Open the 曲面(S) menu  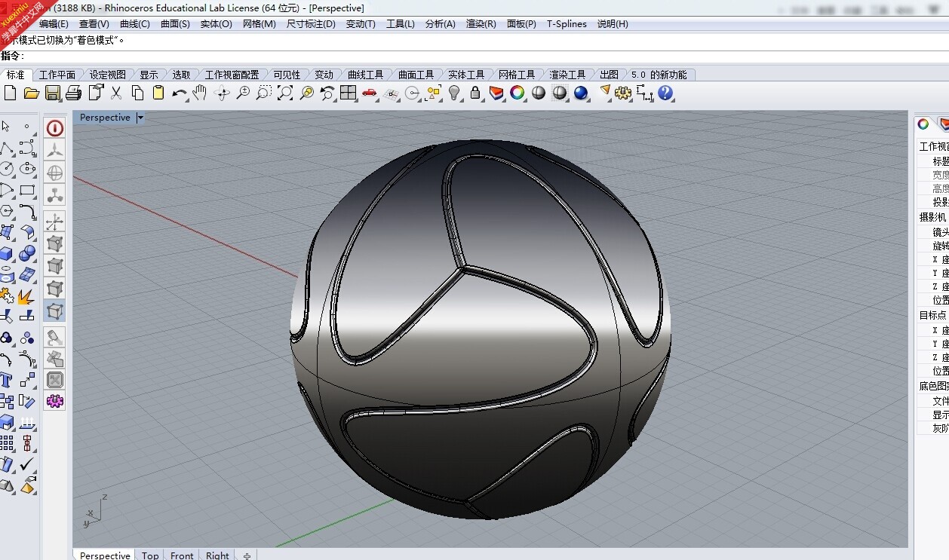pyautogui.click(x=175, y=23)
